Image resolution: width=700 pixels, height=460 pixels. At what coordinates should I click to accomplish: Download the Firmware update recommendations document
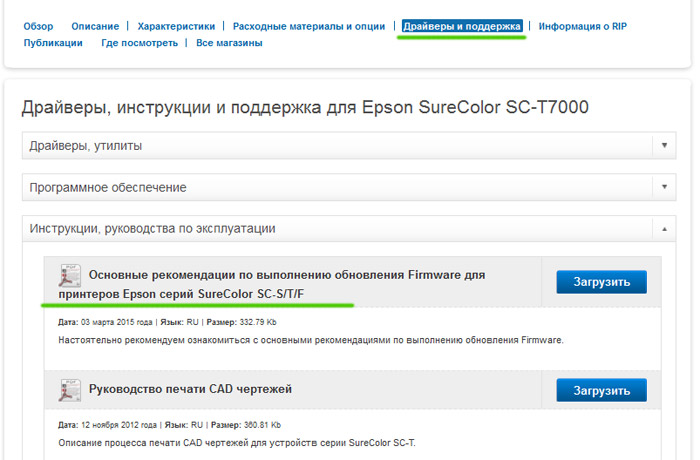point(601,282)
